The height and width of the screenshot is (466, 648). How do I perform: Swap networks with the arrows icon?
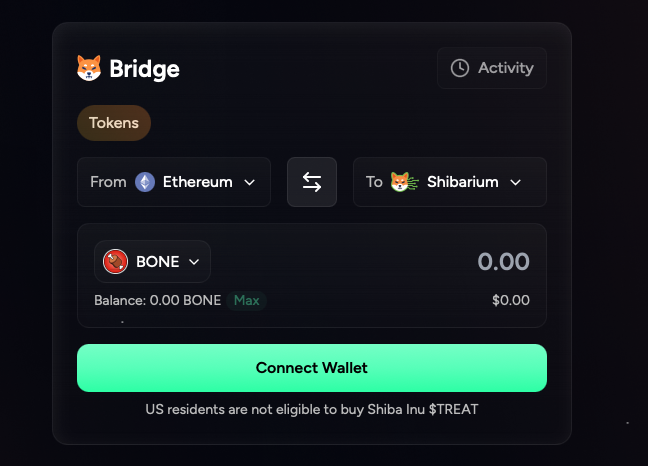(312, 182)
